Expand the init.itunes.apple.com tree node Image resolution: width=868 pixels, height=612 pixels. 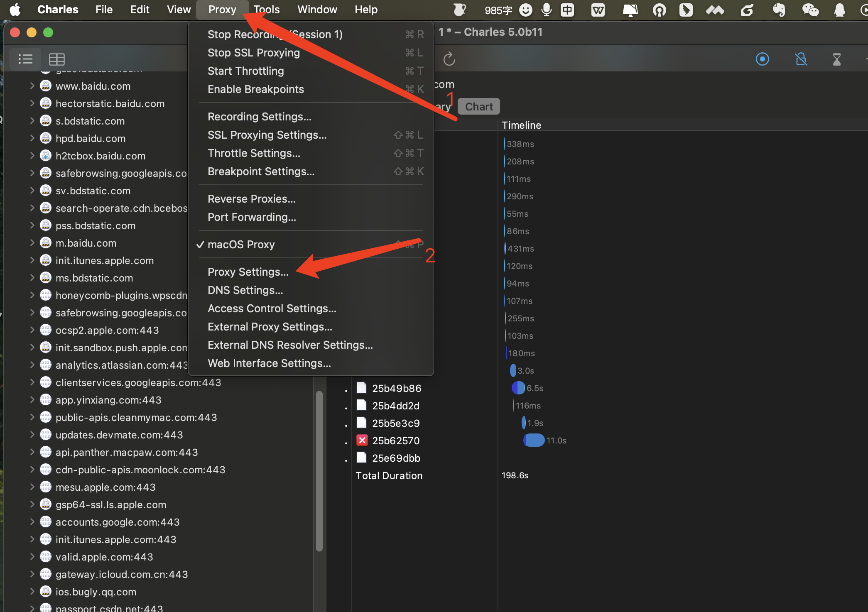(32, 260)
